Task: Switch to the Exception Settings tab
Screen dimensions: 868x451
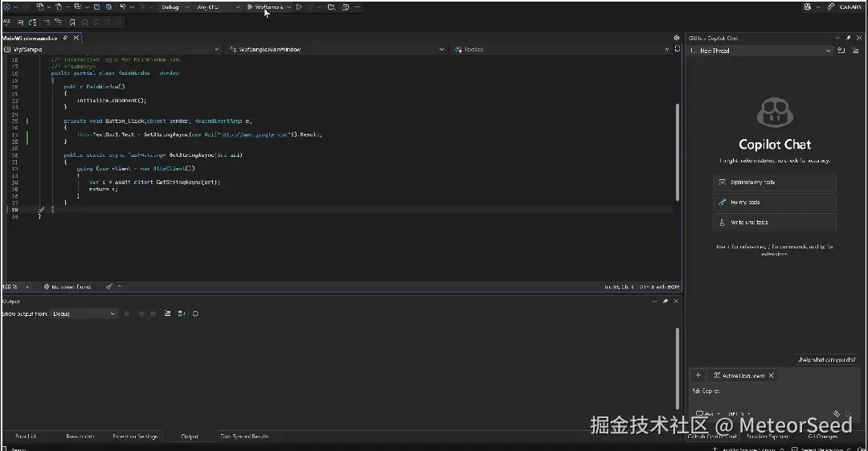Action: click(x=135, y=437)
